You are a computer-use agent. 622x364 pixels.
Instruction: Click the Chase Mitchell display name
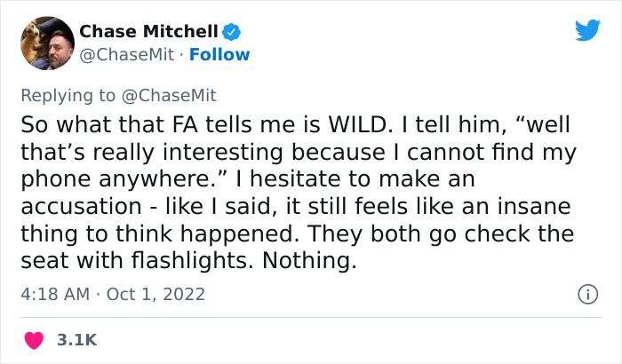148,32
